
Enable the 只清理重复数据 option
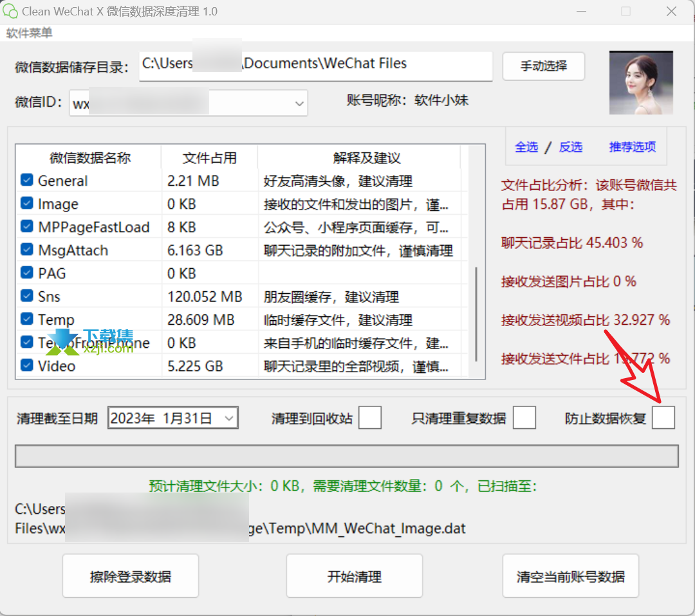point(524,417)
